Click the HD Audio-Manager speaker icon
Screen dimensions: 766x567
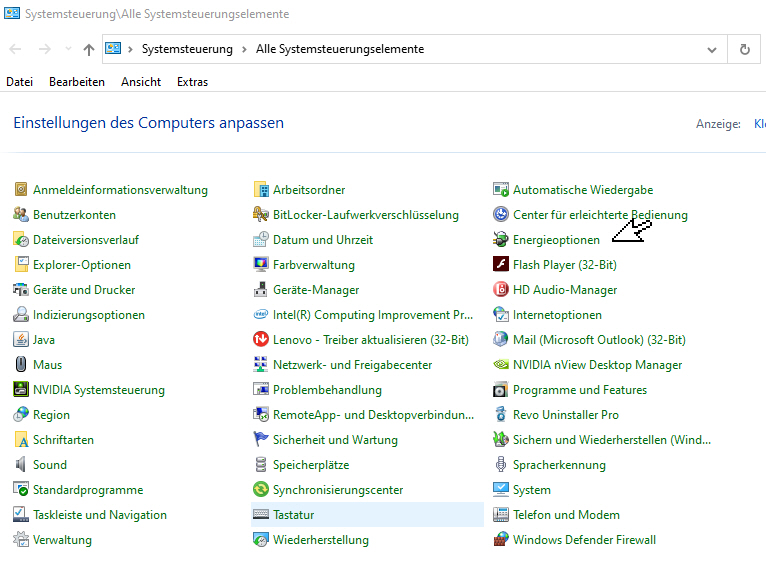pyautogui.click(x=501, y=289)
